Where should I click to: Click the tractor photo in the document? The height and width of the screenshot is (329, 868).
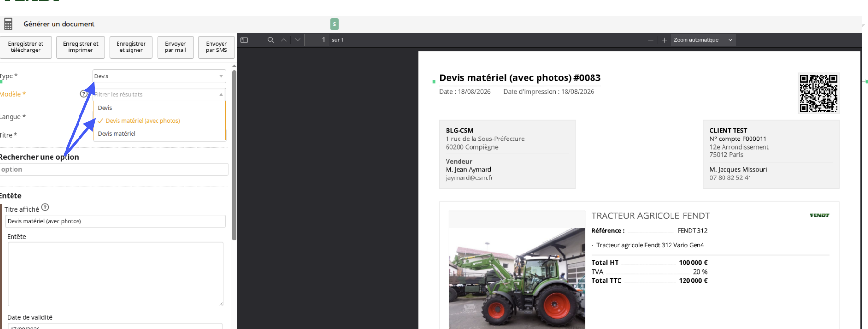517,278
